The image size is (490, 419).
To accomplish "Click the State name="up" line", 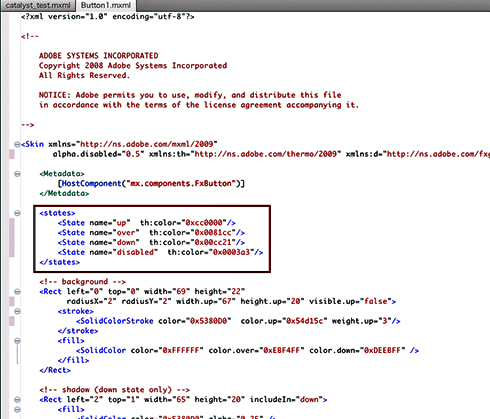I will [x=147, y=223].
